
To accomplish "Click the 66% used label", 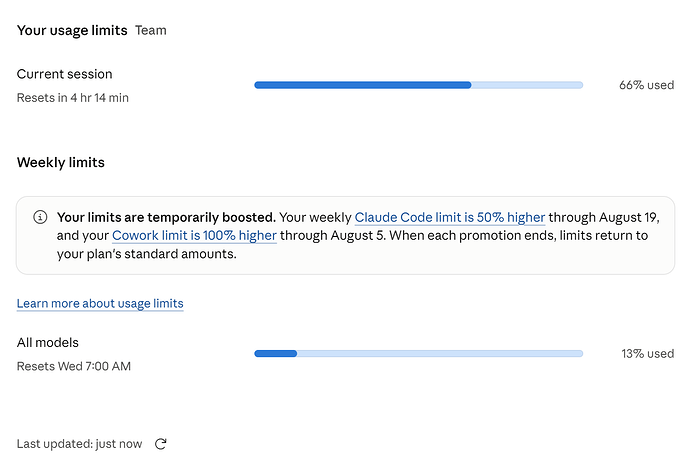I will [646, 85].
